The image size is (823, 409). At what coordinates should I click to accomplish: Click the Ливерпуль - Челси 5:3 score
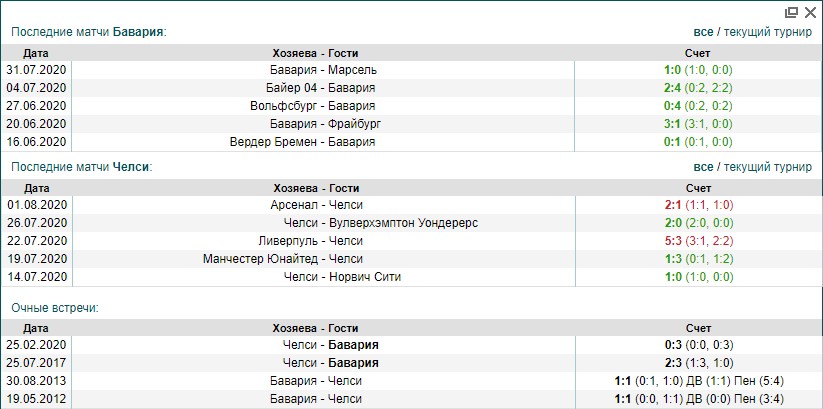pyautogui.click(x=672, y=241)
